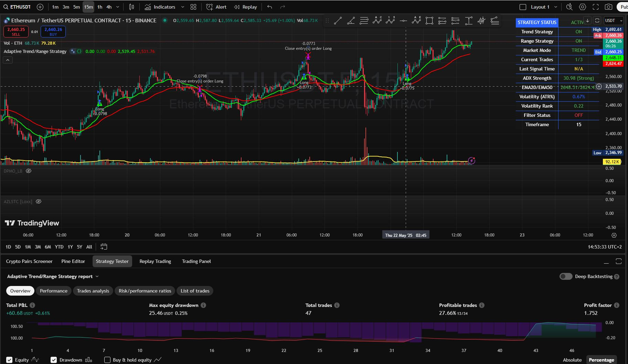Select the 1-5 Elliott wave drawing tool
This screenshot has width=628, height=364.
point(390,21)
